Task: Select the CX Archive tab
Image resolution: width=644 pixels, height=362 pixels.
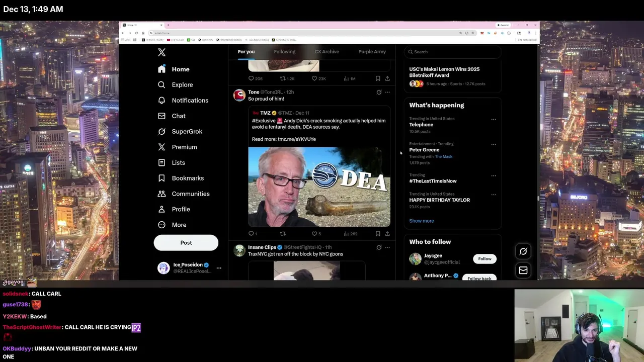Action: pos(327,52)
